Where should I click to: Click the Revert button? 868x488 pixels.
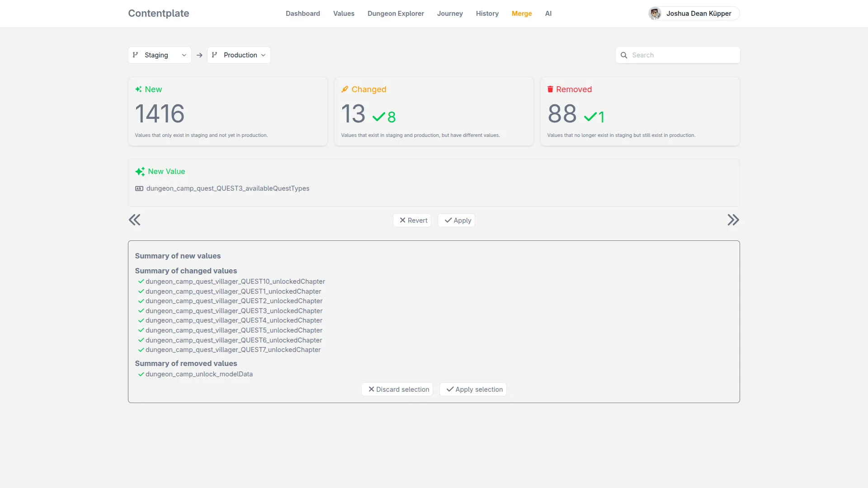pos(412,221)
